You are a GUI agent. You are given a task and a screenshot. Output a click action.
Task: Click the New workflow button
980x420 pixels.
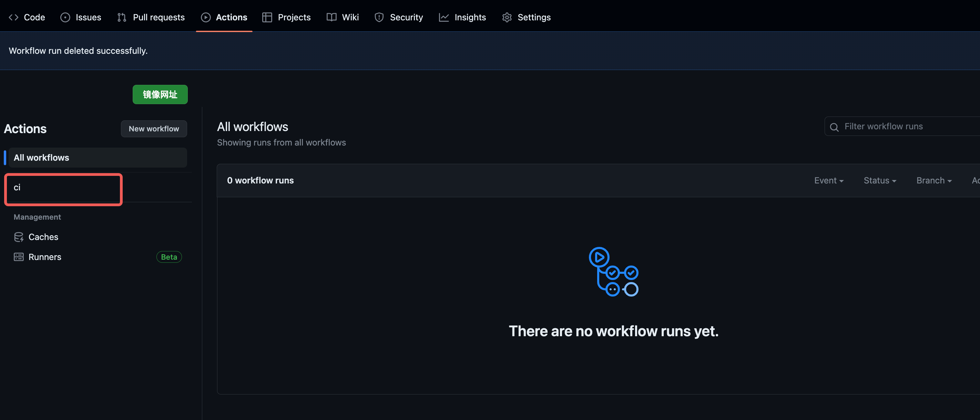(x=154, y=129)
